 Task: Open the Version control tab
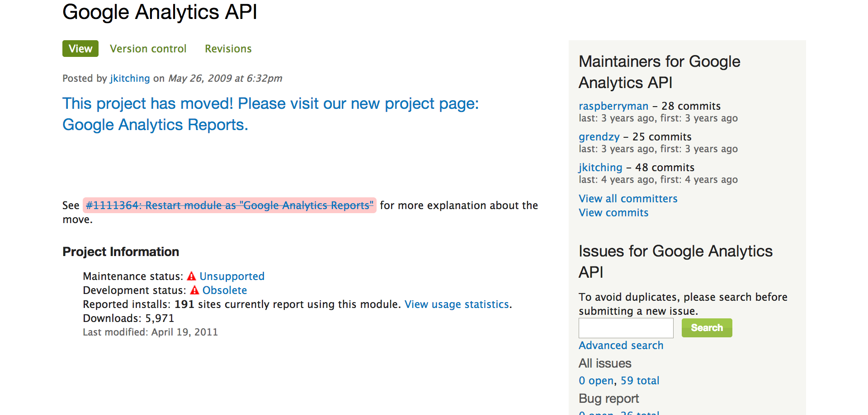point(148,49)
